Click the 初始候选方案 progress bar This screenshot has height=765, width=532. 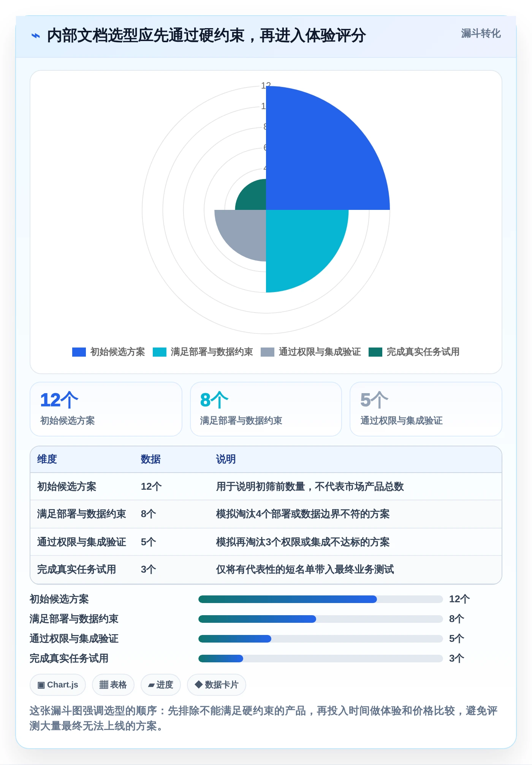[x=321, y=599]
